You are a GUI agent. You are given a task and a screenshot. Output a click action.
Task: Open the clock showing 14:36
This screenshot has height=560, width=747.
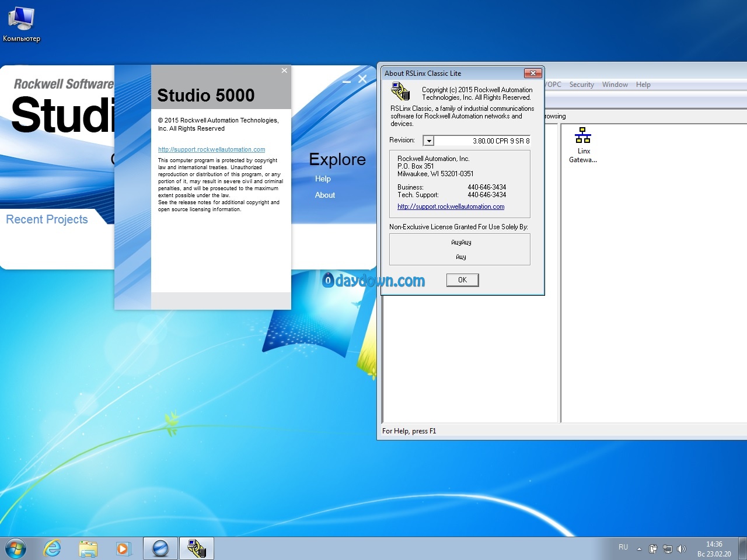tap(714, 549)
